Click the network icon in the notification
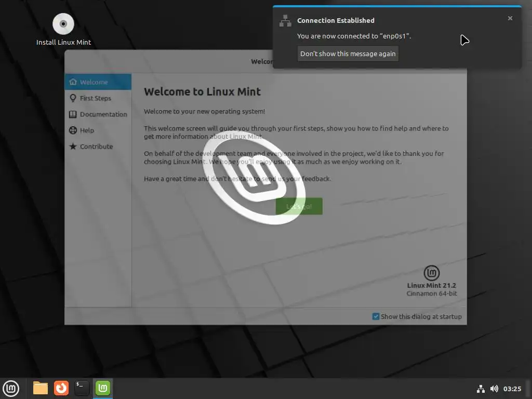532x399 pixels. (285, 21)
